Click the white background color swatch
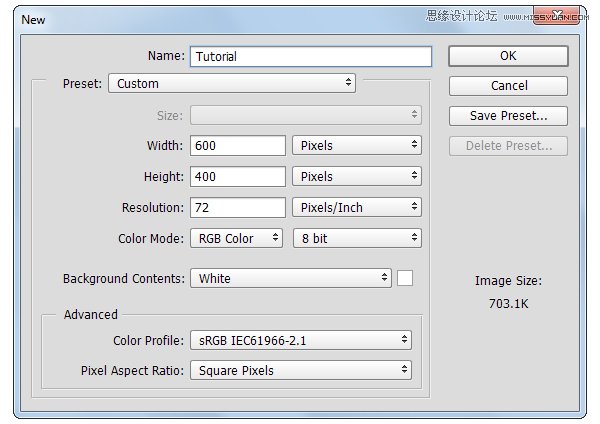 click(405, 278)
